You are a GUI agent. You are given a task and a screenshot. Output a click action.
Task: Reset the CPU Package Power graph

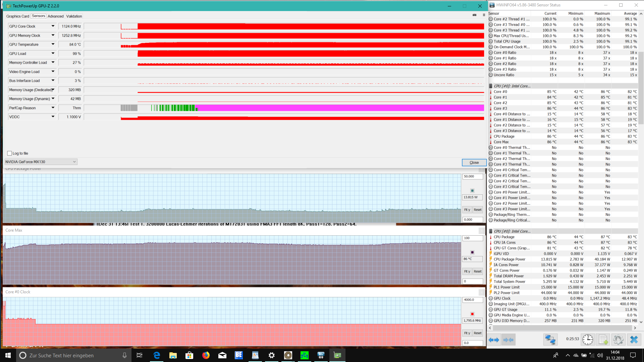(x=478, y=209)
